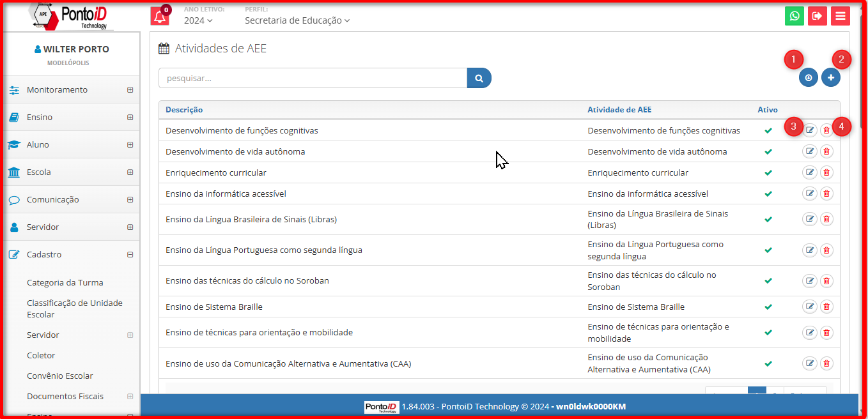
Task: Delete the CAA communication row
Action: [x=826, y=363]
